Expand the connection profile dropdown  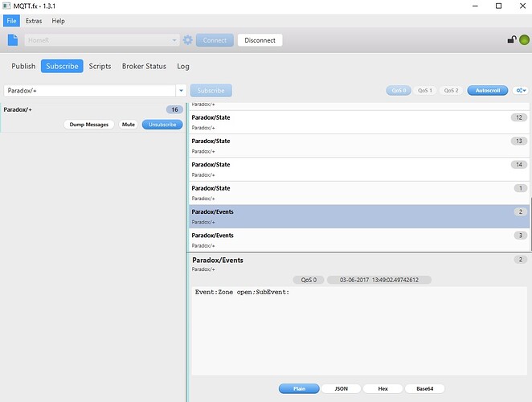174,40
